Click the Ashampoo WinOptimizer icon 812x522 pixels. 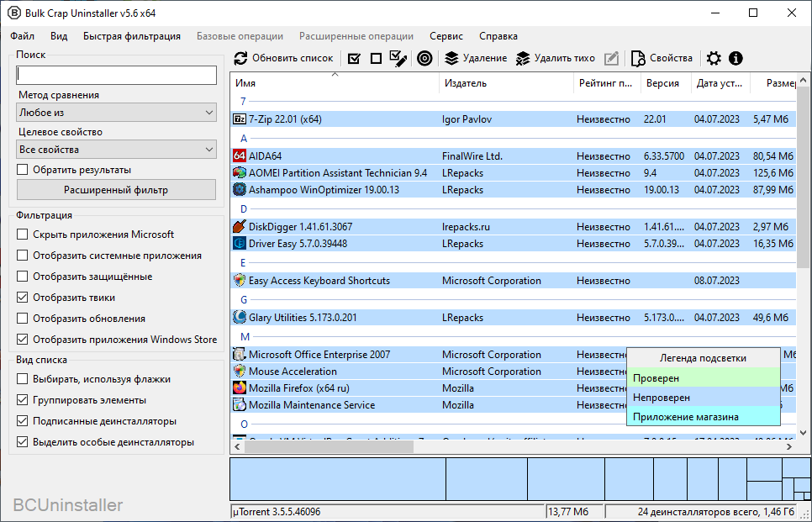coord(240,189)
